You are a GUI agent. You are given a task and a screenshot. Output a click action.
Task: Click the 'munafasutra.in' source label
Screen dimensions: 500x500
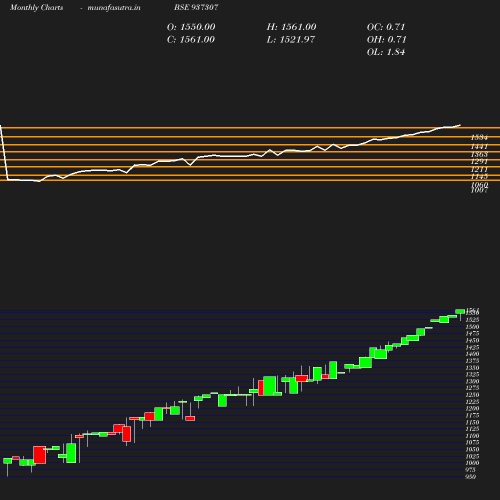tap(114, 7)
